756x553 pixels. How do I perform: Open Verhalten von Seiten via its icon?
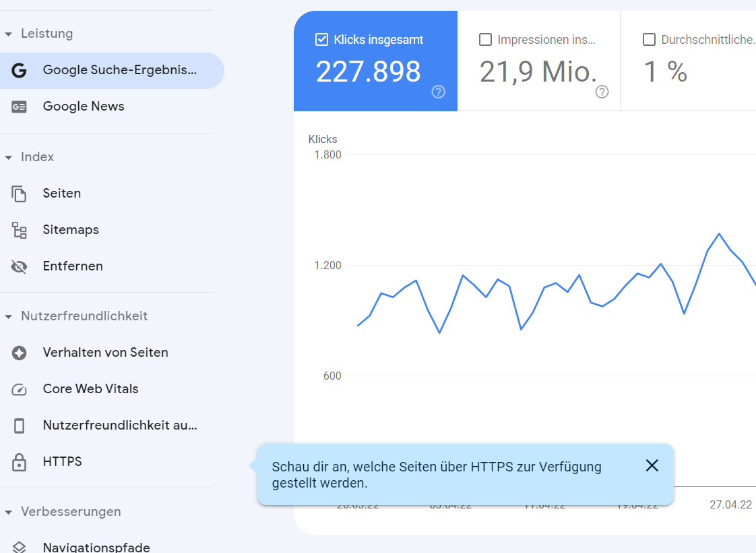coord(19,352)
